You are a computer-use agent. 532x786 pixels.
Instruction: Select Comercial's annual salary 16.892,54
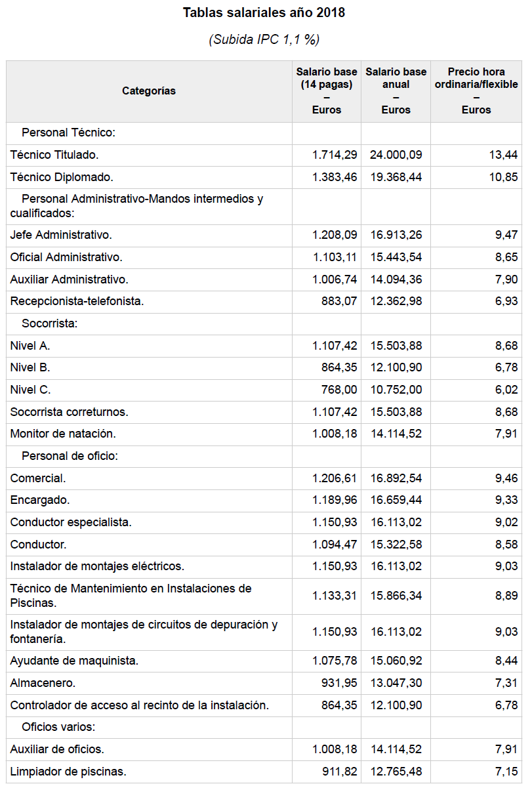click(396, 478)
